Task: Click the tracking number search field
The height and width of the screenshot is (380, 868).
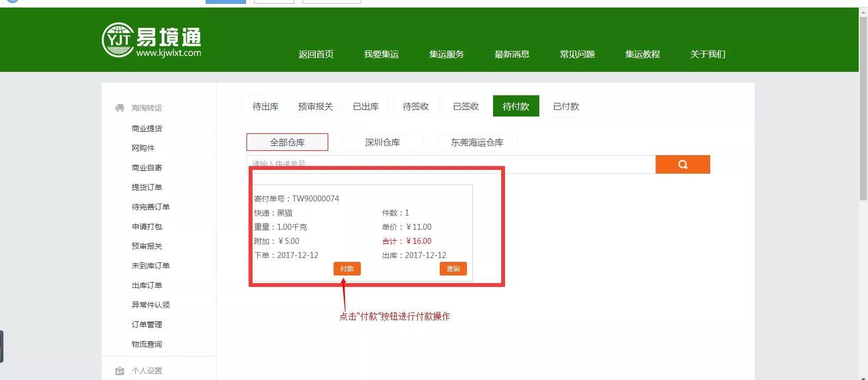Action: click(x=451, y=164)
